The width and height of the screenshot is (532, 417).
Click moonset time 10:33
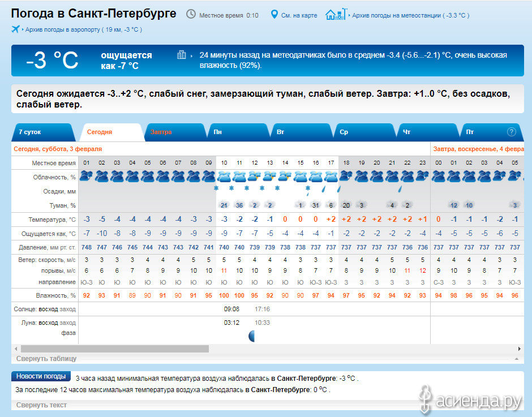point(262,323)
